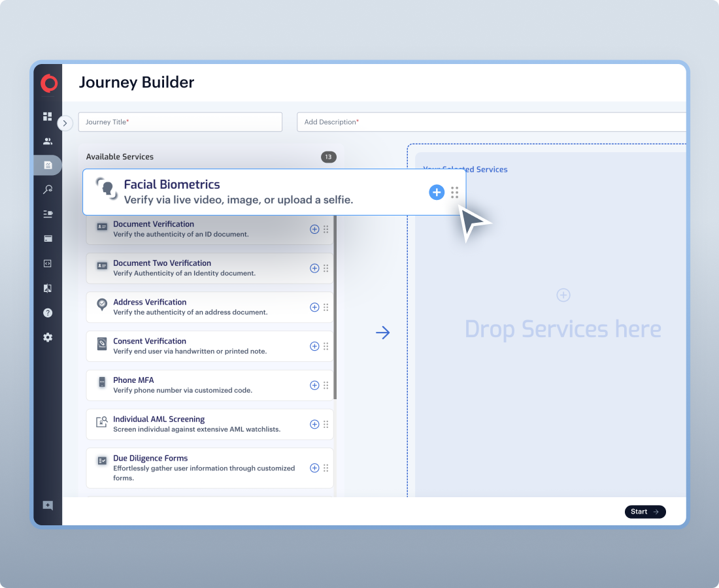Click the code brackets sidebar icon

[x=48, y=263]
